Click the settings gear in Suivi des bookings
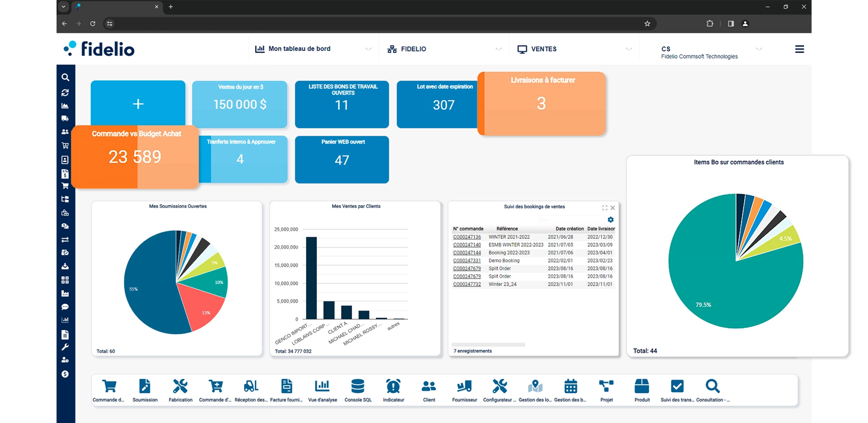The width and height of the screenshot is (868, 423). click(x=611, y=220)
